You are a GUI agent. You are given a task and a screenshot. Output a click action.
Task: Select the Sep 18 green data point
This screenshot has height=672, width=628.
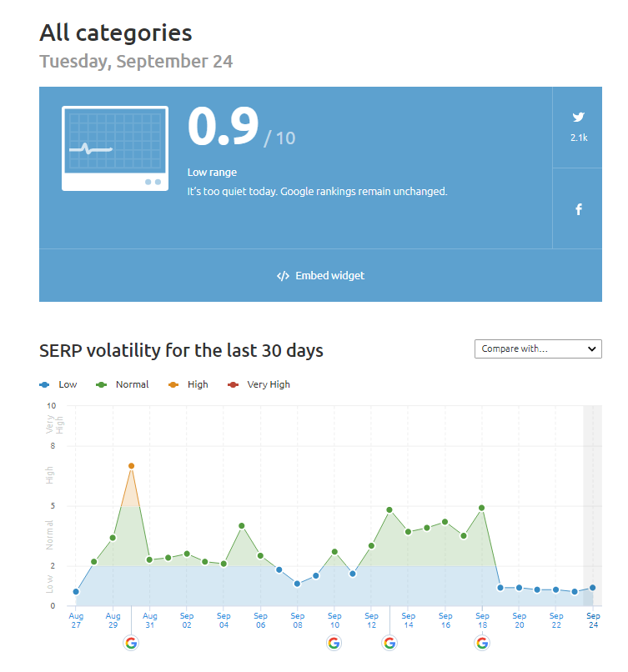(x=482, y=508)
